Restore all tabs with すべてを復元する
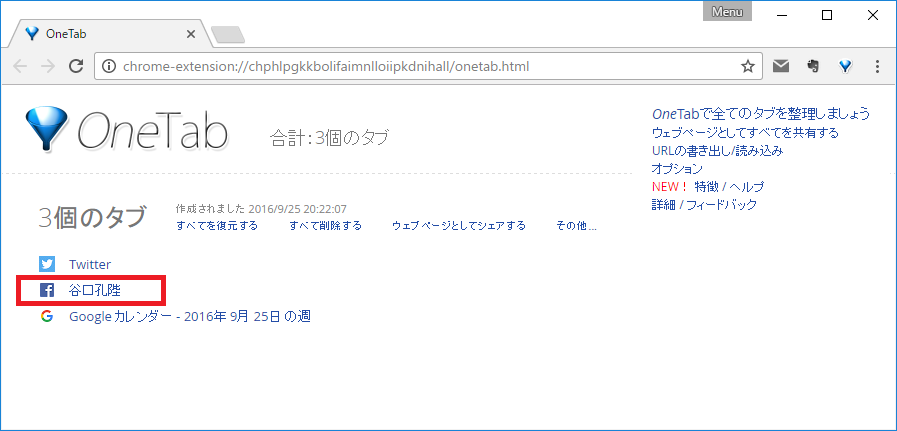 pyautogui.click(x=216, y=225)
